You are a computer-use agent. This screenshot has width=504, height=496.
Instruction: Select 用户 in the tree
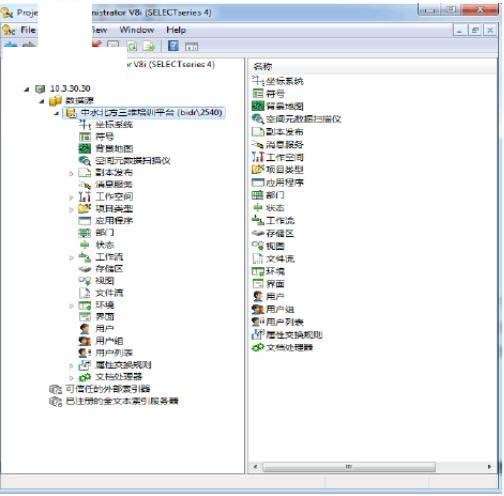[105, 329]
